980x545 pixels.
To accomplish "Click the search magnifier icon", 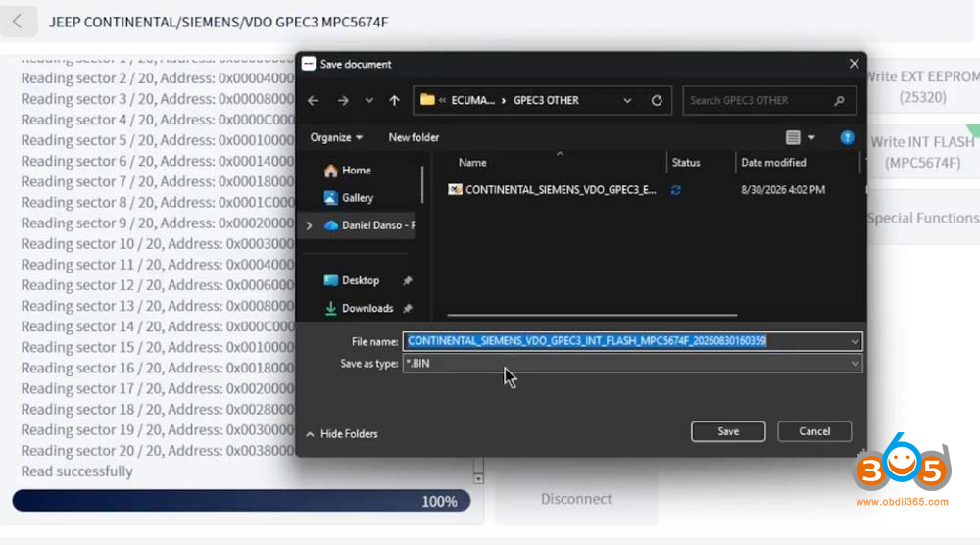I will tap(840, 101).
